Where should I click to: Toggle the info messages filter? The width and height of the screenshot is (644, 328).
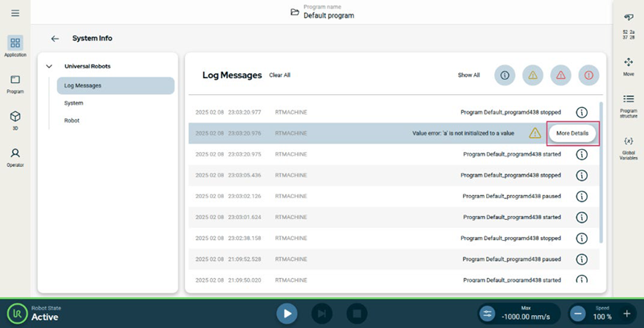coord(505,75)
